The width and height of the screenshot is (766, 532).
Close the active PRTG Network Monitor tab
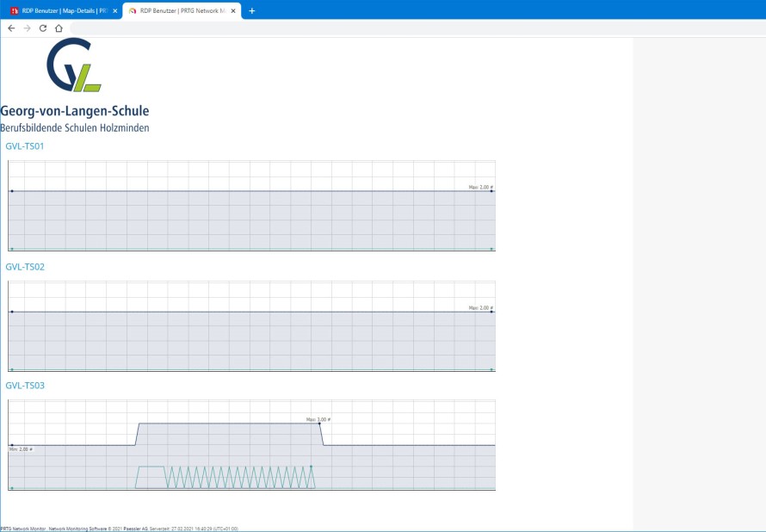pyautogui.click(x=233, y=10)
